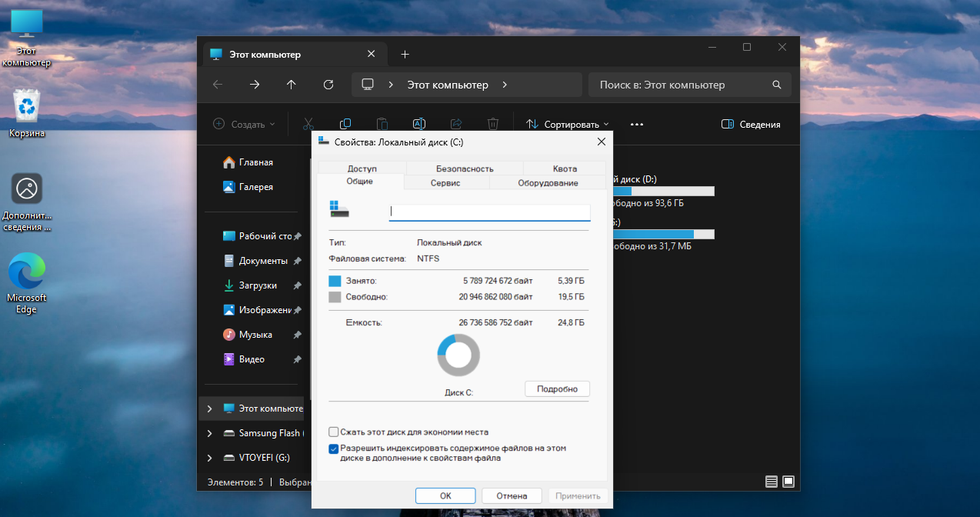Click the Refresh icon in navigation bar
980x517 pixels.
(x=328, y=85)
